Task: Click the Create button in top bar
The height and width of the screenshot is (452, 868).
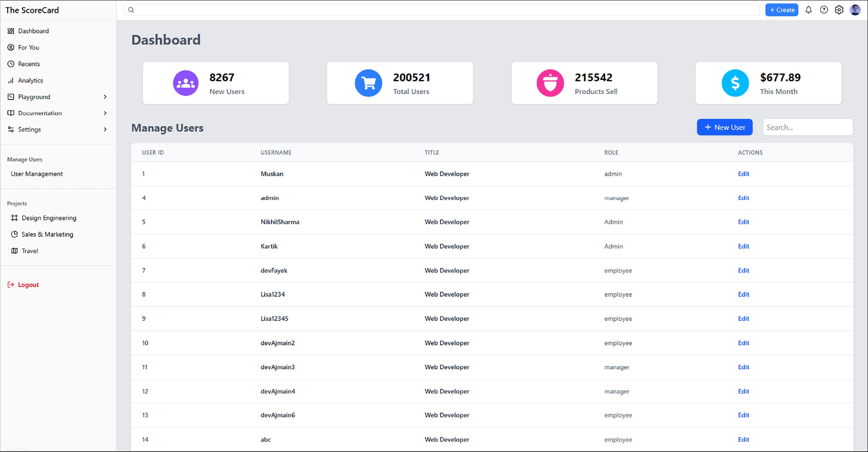Action: click(x=782, y=10)
